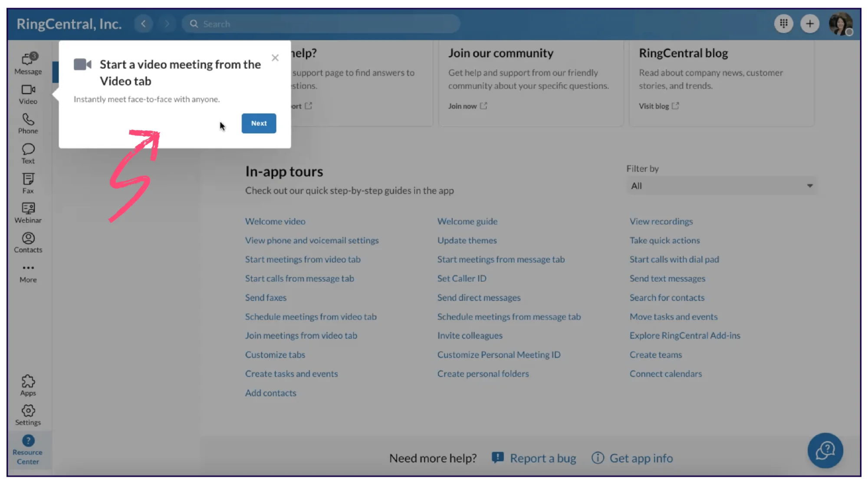
Task: Open the Welcome video tour link
Action: 275,221
